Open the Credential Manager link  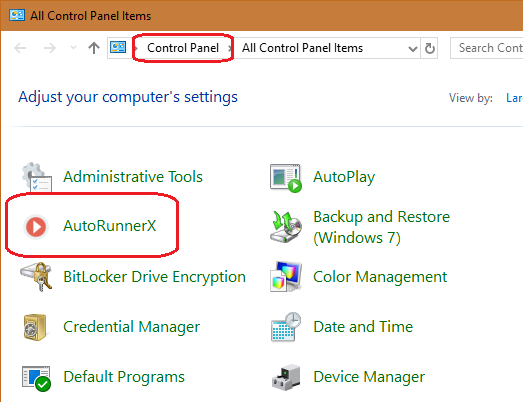(131, 327)
